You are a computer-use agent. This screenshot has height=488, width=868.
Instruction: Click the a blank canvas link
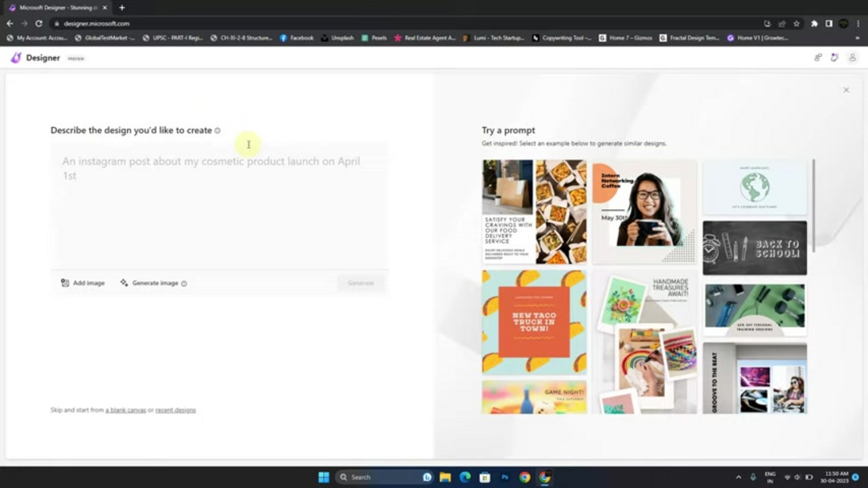coord(125,410)
